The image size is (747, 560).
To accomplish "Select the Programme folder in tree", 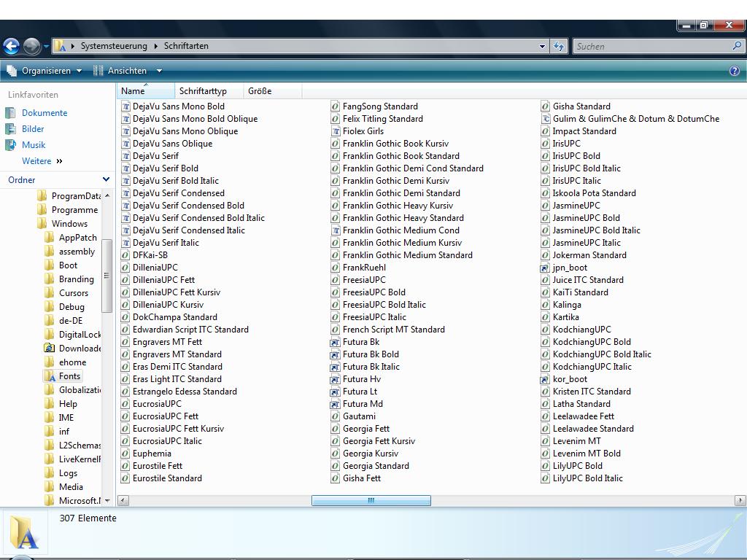I will [x=75, y=210].
